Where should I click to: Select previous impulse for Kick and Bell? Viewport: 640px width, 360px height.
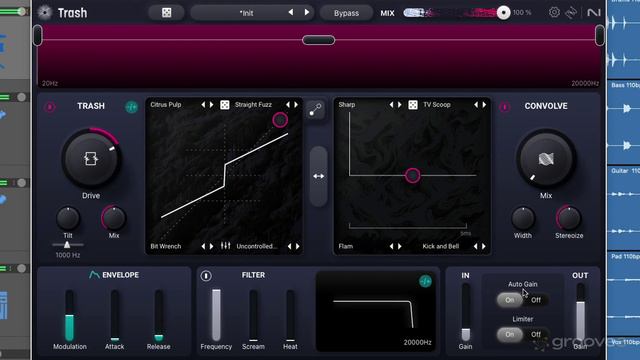click(x=475, y=246)
